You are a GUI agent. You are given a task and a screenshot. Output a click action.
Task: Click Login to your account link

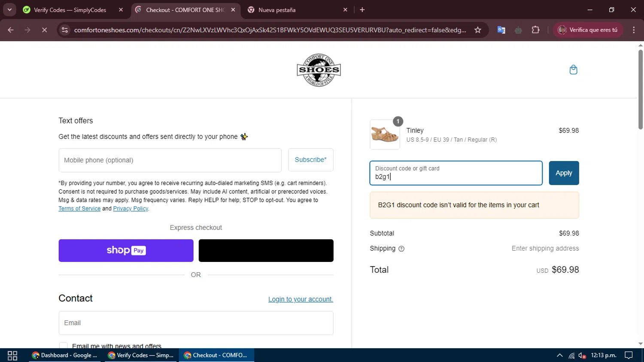tap(301, 299)
